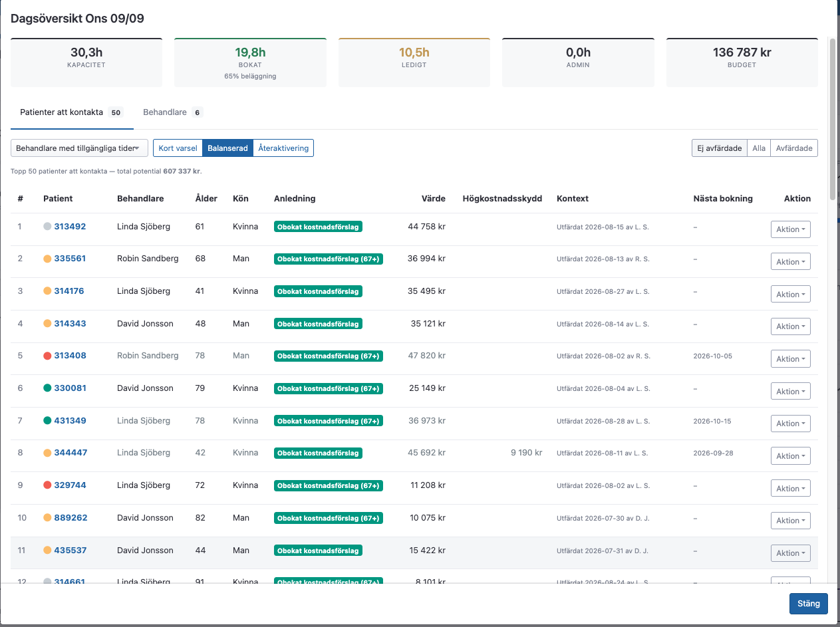Screen dimensions: 840x627
Task: Filter by Ej avfärdade patients
Action: pyautogui.click(x=720, y=148)
